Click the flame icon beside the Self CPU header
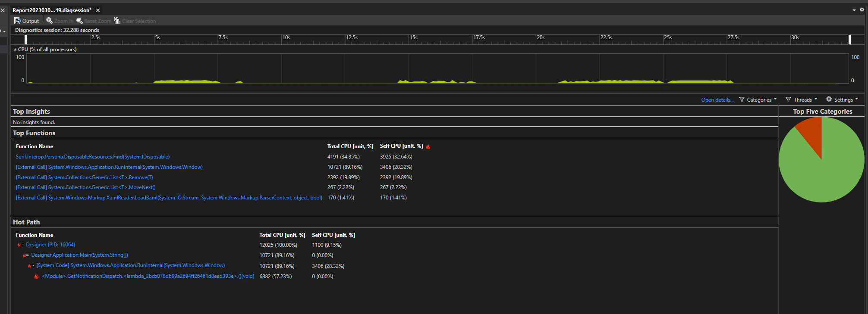Viewport: 868px width, 314px height. [428, 147]
